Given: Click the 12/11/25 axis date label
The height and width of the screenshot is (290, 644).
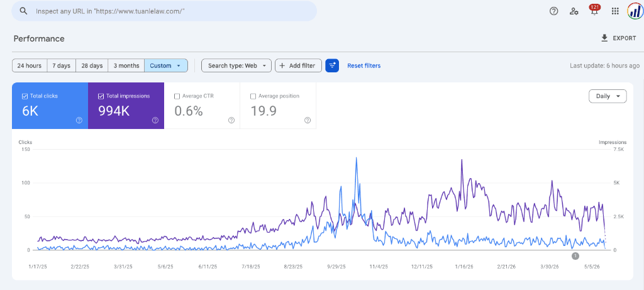Looking at the screenshot, I should point(422,267).
